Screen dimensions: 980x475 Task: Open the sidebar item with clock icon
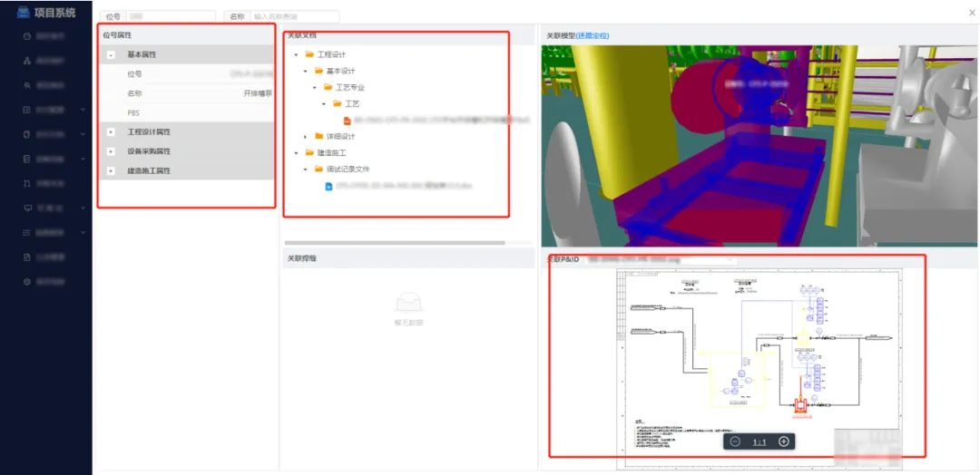(x=27, y=36)
